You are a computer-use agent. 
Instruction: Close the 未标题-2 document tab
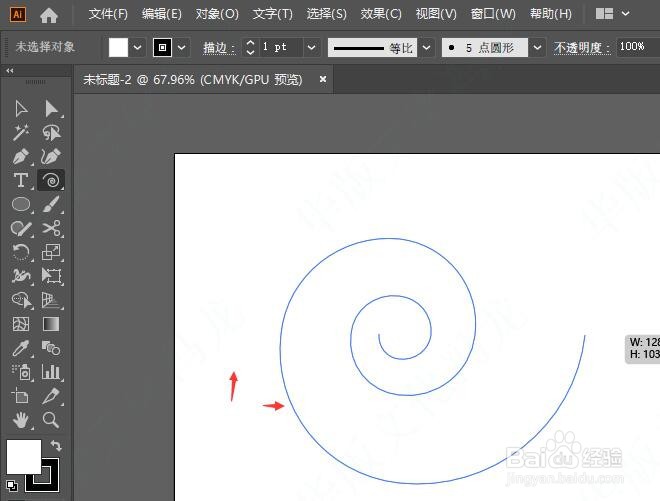(x=323, y=79)
